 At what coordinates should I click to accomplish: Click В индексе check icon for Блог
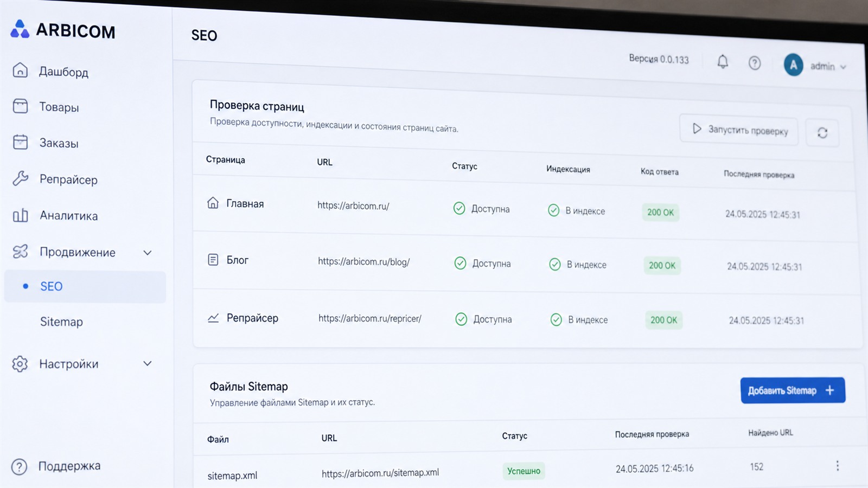[x=555, y=264]
